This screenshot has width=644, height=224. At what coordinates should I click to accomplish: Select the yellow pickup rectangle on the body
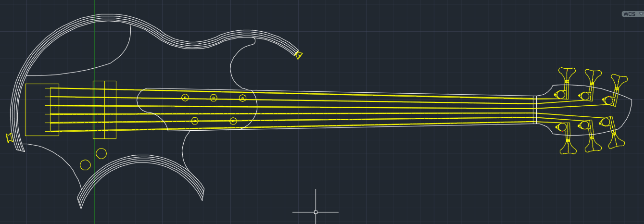(x=104, y=110)
